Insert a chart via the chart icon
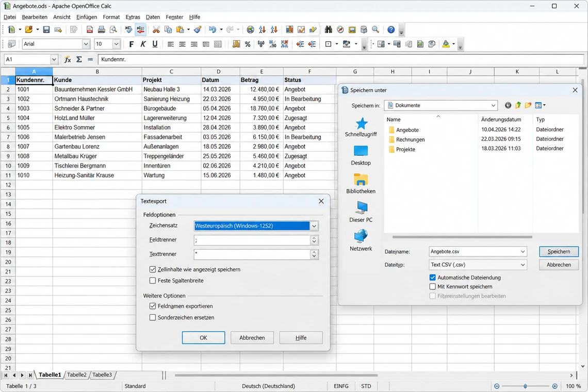Screen dimensions: 588x392 coord(289,29)
